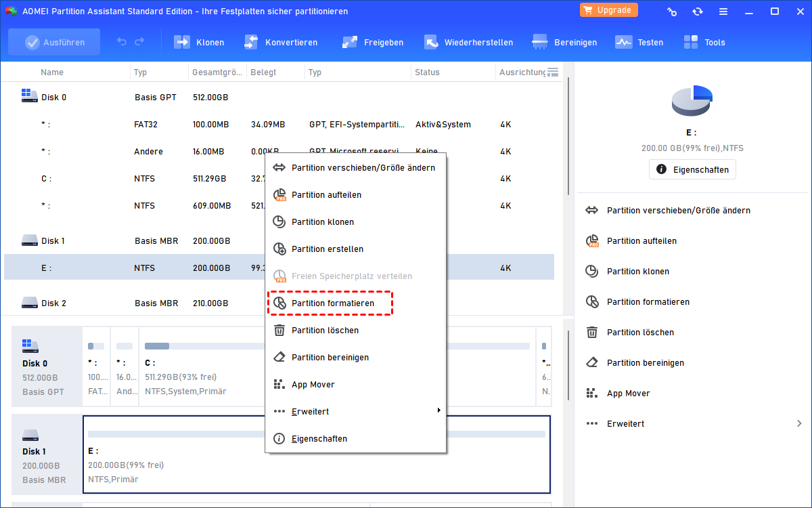Screen dimensions: 812x508
Task: Click the orange Upgrade button
Action: (609, 10)
